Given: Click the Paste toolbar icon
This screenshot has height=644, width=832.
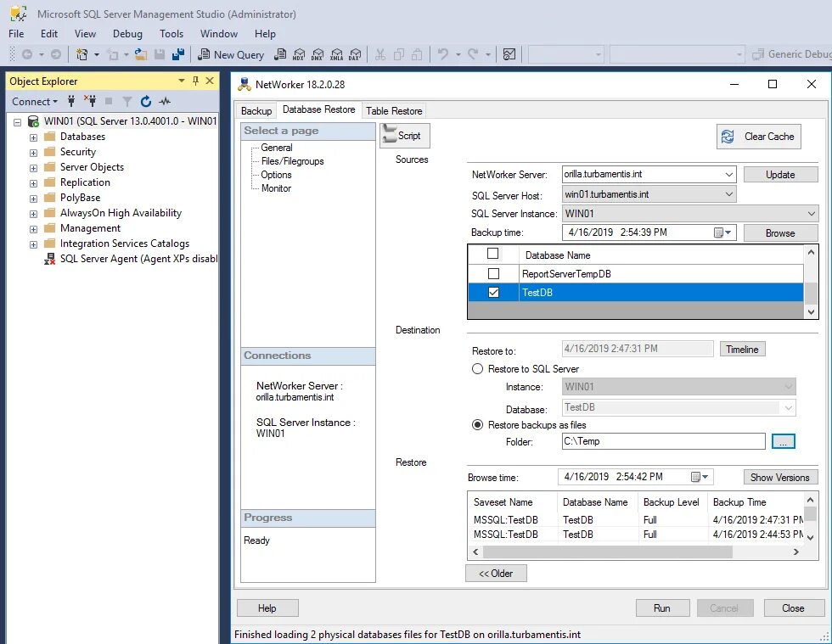Looking at the screenshot, I should (x=417, y=54).
